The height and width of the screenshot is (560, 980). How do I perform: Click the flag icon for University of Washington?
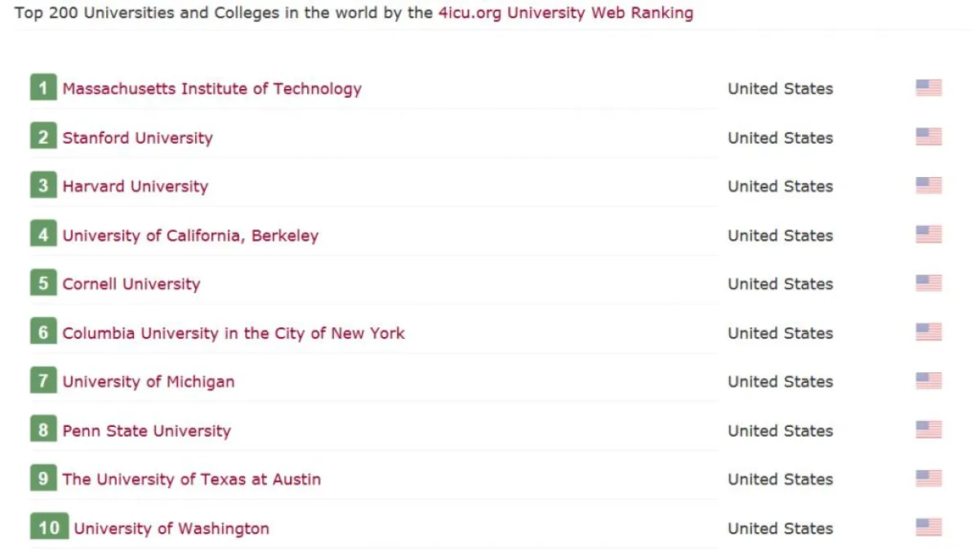click(x=929, y=527)
